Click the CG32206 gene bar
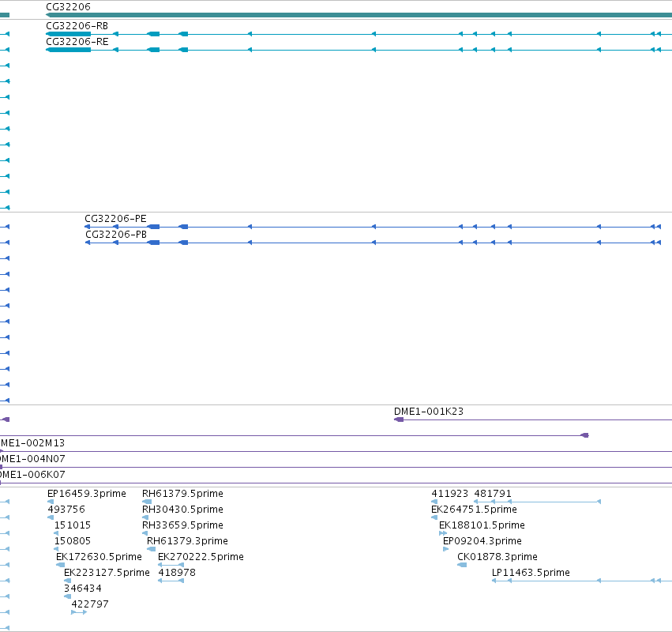This screenshot has height=632, width=672. tap(359, 15)
